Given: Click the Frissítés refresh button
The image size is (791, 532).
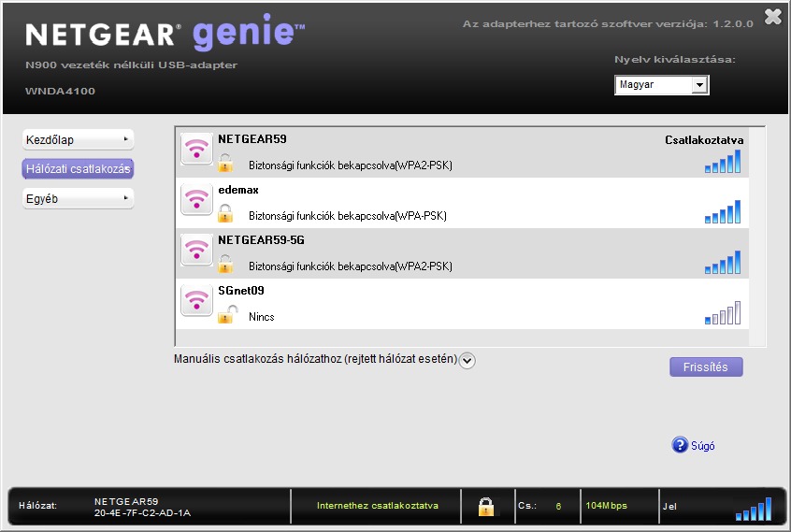Looking at the screenshot, I should (x=706, y=367).
